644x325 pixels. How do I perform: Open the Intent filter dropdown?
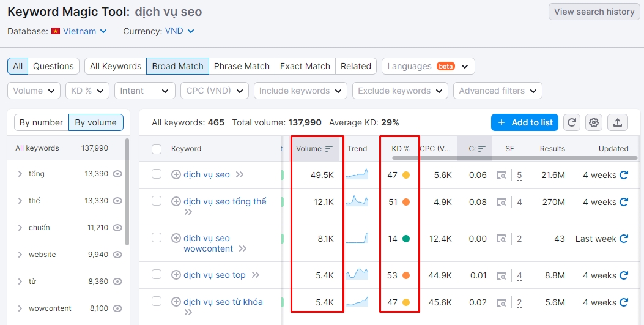click(144, 91)
